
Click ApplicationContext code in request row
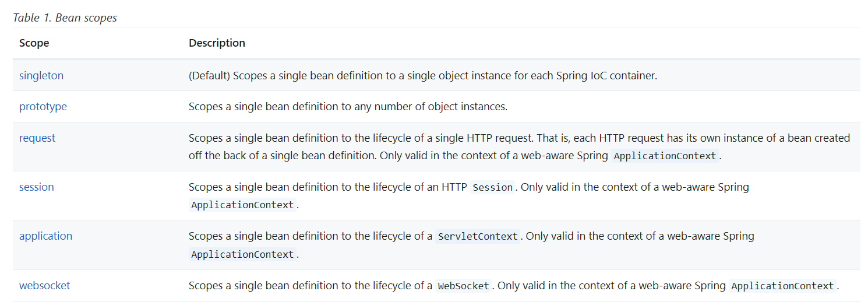pos(665,156)
